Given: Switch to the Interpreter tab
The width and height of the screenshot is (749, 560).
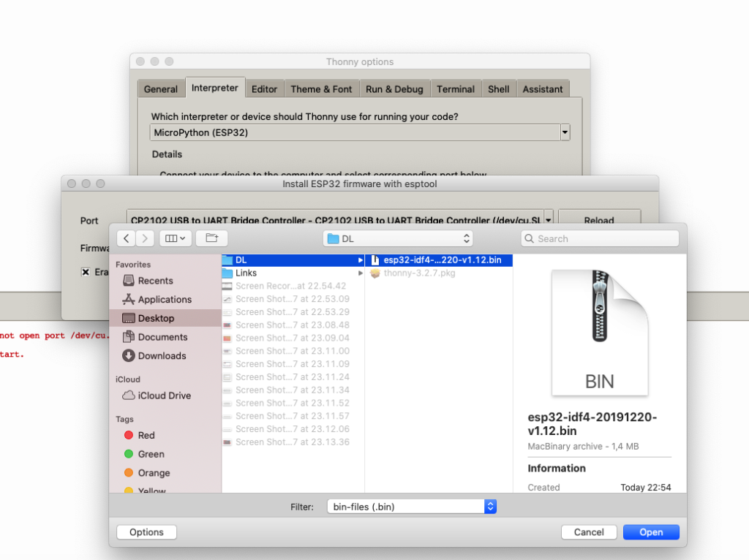Looking at the screenshot, I should (215, 88).
